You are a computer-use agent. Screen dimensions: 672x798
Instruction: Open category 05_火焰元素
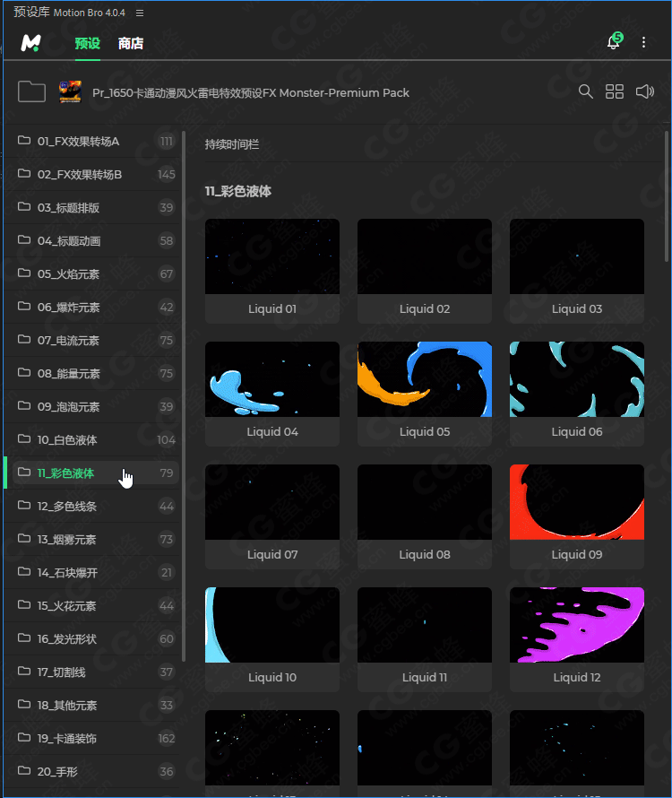pos(92,273)
